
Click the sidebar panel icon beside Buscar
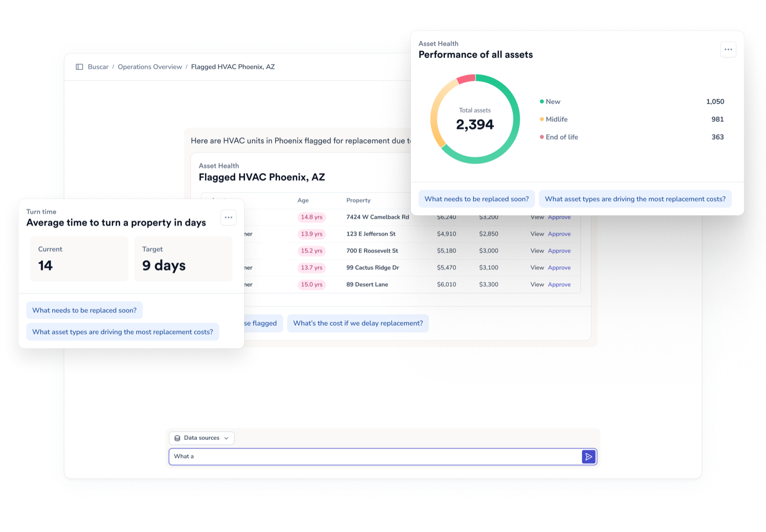79,66
